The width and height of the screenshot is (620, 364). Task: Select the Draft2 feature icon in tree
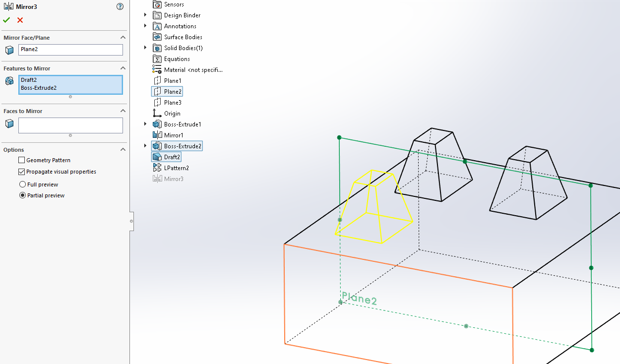tap(157, 157)
